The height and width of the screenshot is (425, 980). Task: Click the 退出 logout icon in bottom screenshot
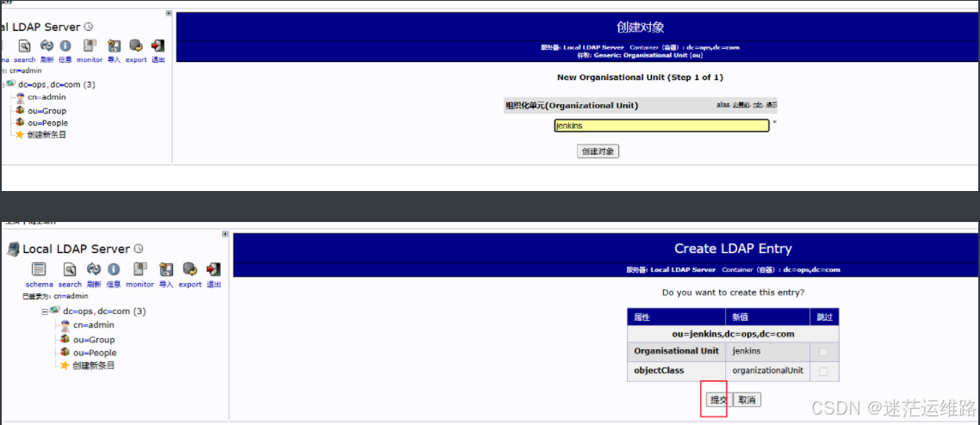(x=214, y=269)
